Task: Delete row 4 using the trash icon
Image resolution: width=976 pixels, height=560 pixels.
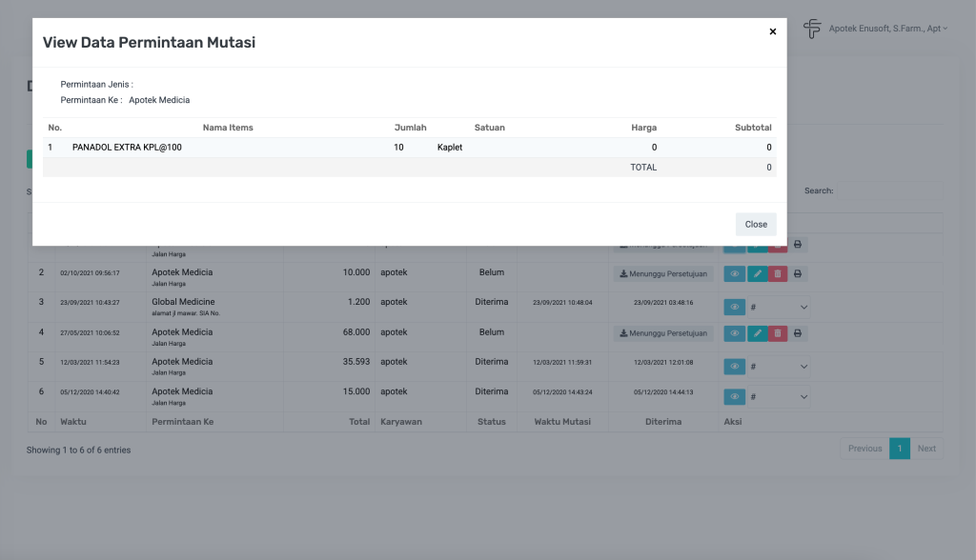Action: pyautogui.click(x=778, y=333)
